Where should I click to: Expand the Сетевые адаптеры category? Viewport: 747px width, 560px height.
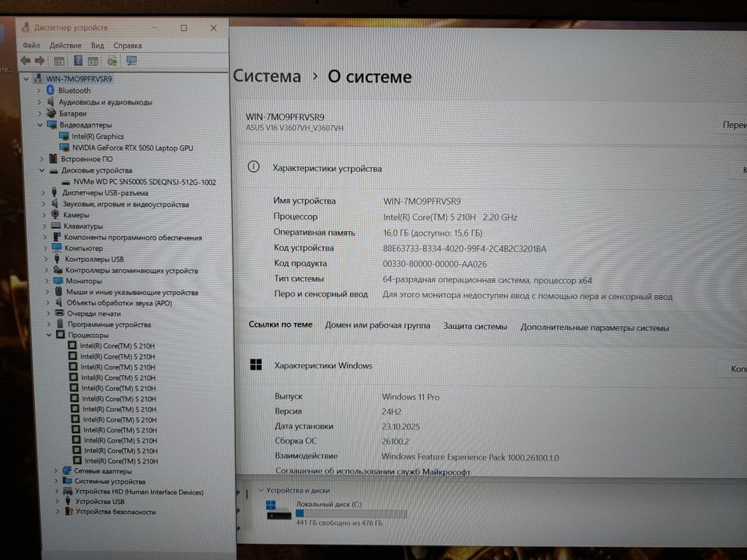pyautogui.click(x=57, y=471)
